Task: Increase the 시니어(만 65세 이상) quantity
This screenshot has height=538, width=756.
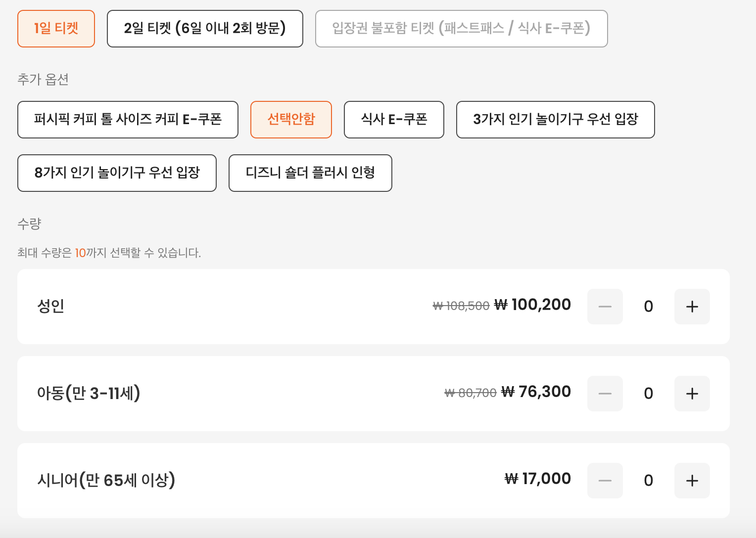Action: 692,480
